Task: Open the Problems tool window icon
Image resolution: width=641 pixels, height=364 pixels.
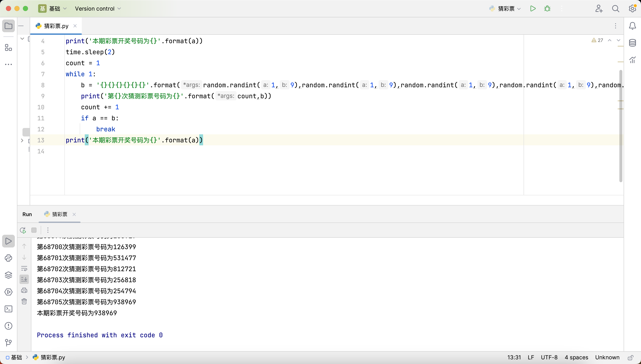Action: pos(8,326)
